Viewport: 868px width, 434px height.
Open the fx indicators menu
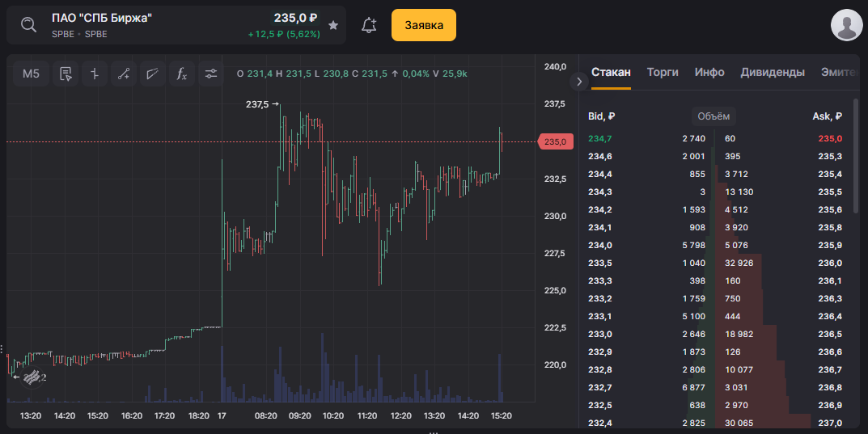coord(182,74)
